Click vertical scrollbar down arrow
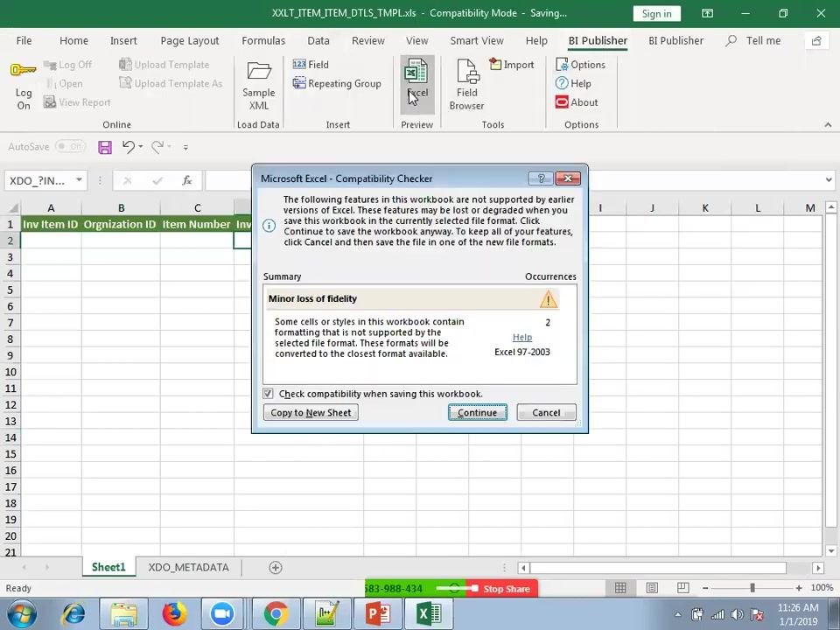This screenshot has width=840, height=630. [x=831, y=550]
